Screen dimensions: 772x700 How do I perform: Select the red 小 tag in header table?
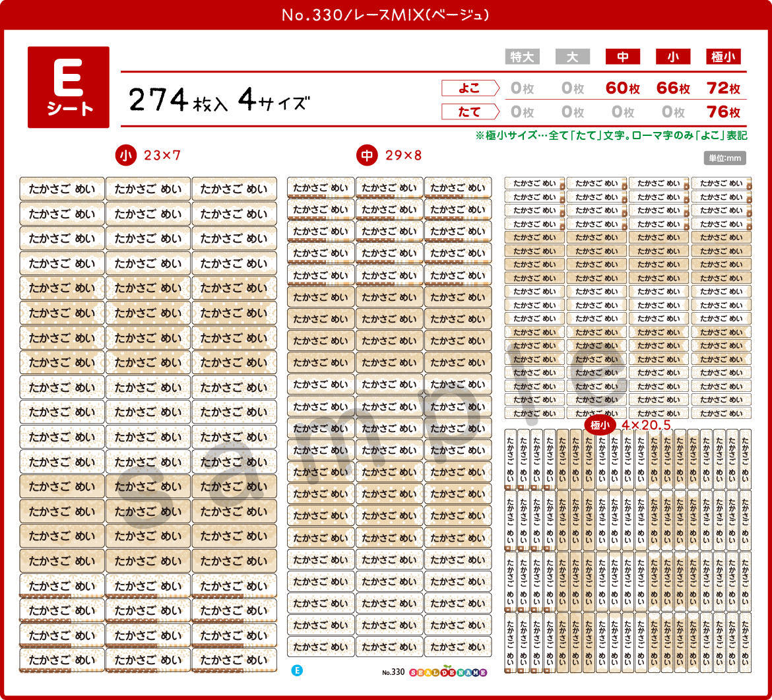click(673, 57)
